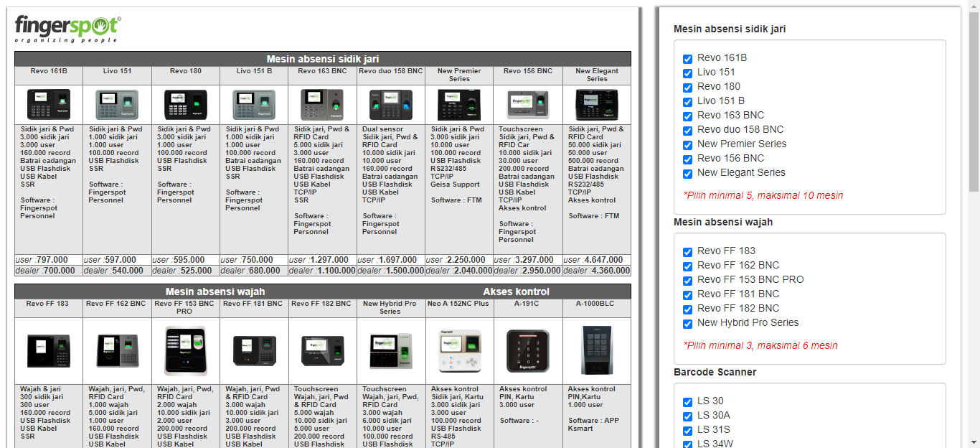Image resolution: width=980 pixels, height=448 pixels.
Task: Click the New Elegant Series device image
Action: click(x=596, y=105)
